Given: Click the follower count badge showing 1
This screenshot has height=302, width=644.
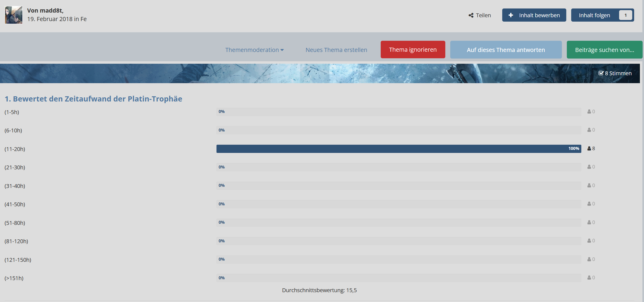Looking at the screenshot, I should (x=625, y=15).
